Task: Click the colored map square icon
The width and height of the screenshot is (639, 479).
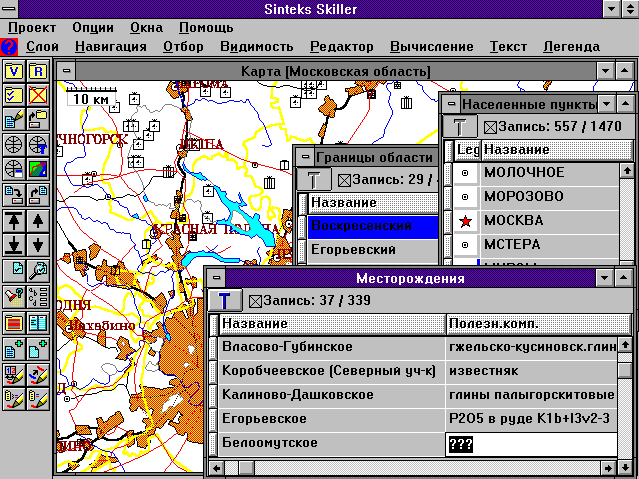Action: coord(37,169)
